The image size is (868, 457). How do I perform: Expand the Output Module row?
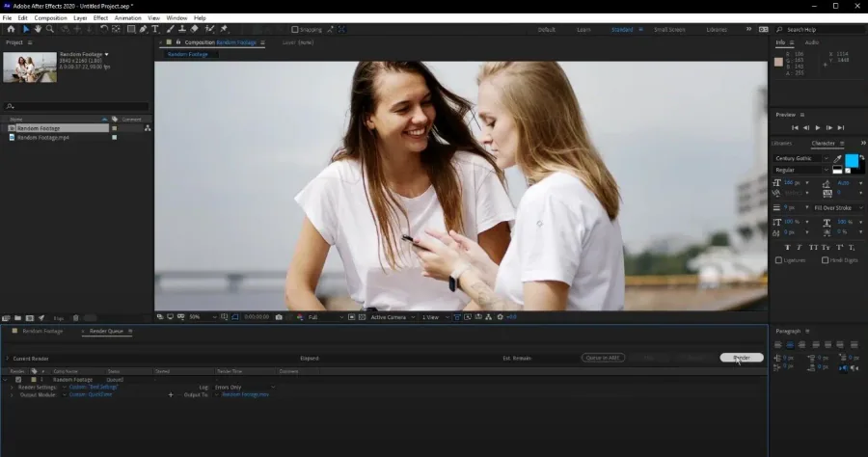coord(12,395)
